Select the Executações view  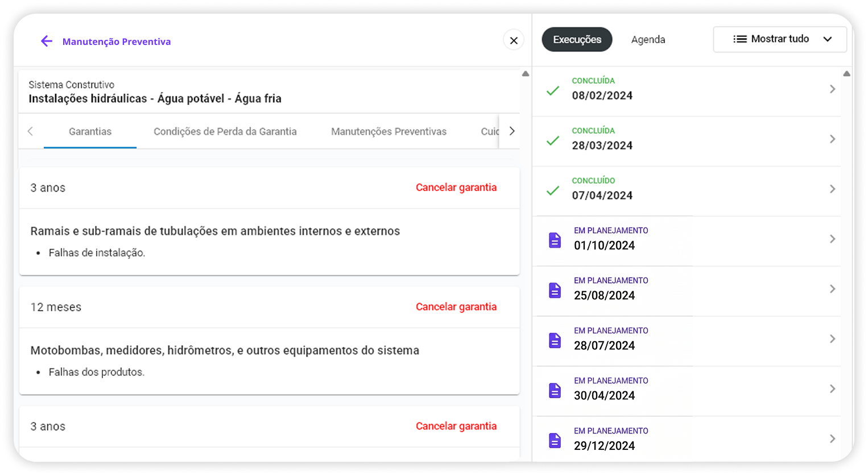[x=576, y=39]
